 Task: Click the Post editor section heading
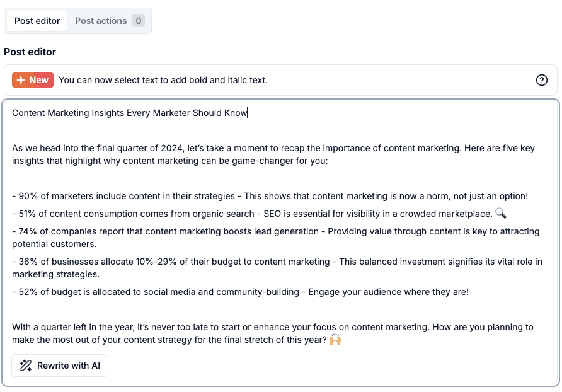click(x=30, y=52)
